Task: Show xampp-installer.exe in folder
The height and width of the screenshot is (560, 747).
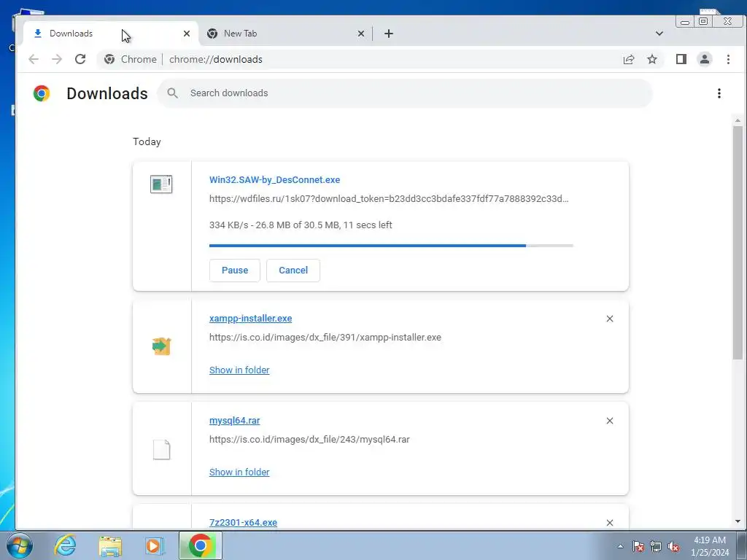Action: (x=239, y=370)
